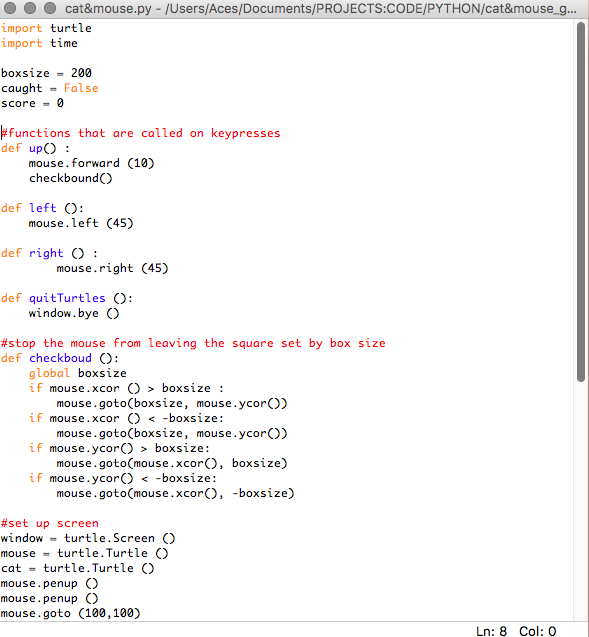
Task: Click the line 'if mouse.ycor() > boxsize:'
Action: pyautogui.click(x=119, y=448)
